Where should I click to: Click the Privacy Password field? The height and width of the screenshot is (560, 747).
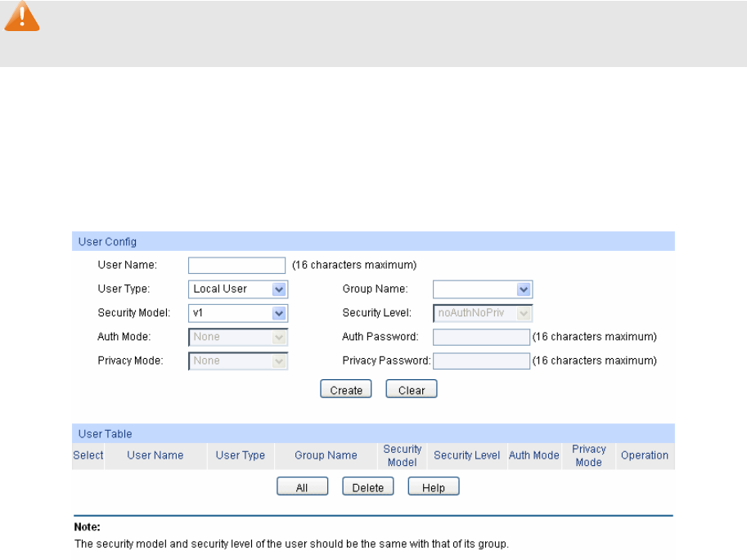(481, 361)
